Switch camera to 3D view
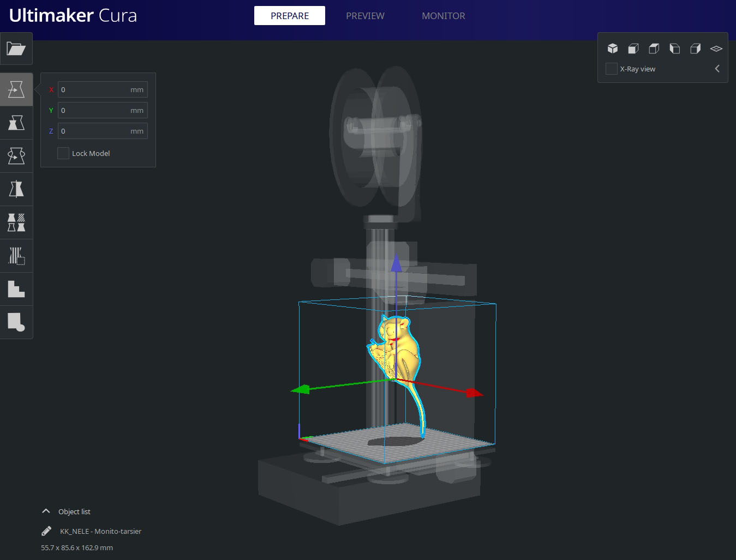This screenshot has height=560, width=736. [613, 49]
